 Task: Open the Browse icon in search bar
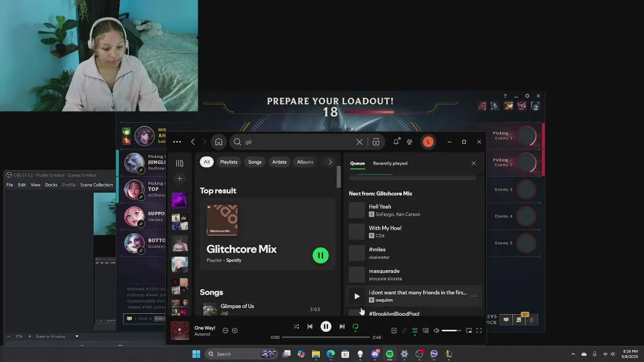[x=376, y=142]
